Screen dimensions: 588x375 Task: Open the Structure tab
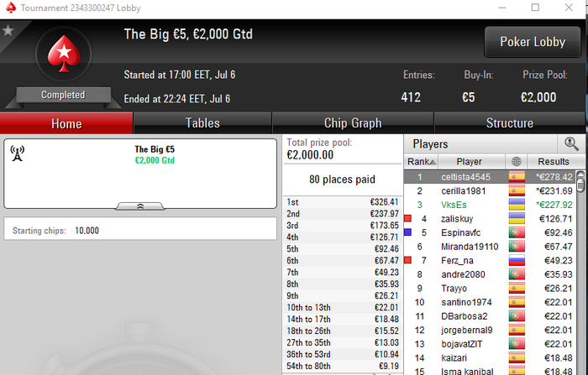pos(509,122)
